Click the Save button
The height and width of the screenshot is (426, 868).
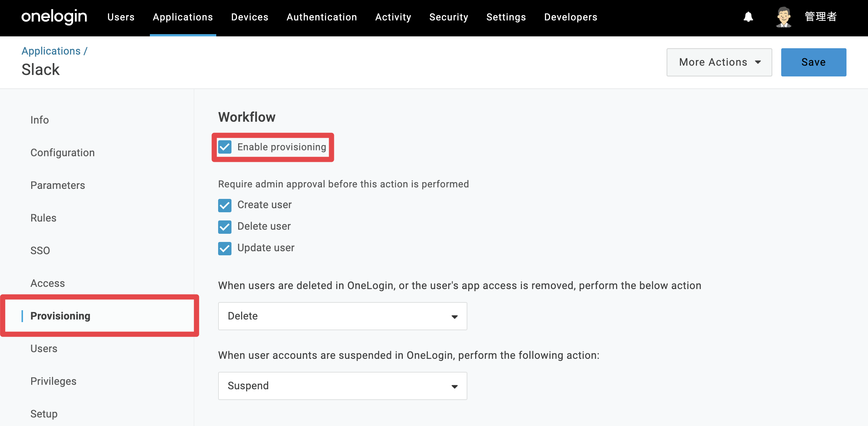coord(813,62)
